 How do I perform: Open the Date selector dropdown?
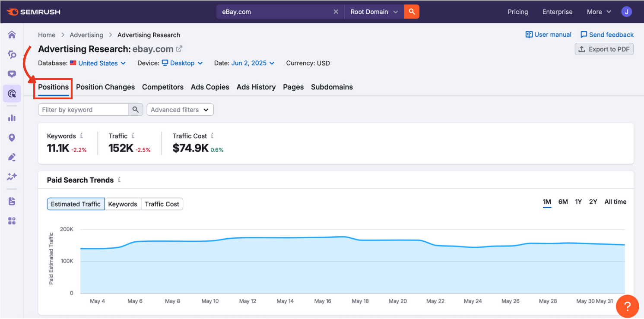tap(253, 63)
